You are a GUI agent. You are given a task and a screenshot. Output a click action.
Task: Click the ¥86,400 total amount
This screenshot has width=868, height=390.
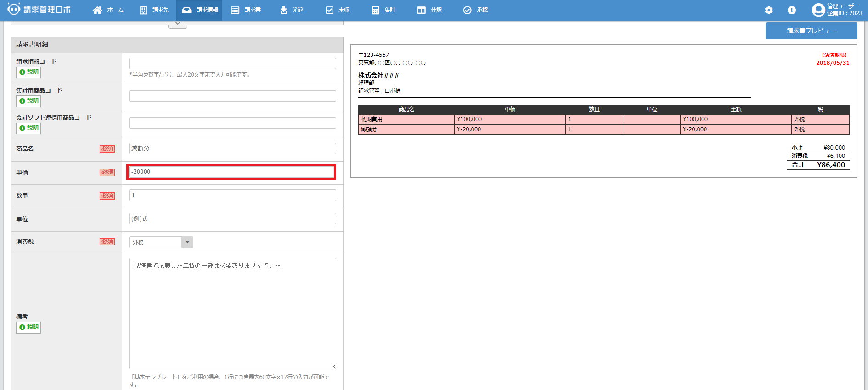coord(831,165)
